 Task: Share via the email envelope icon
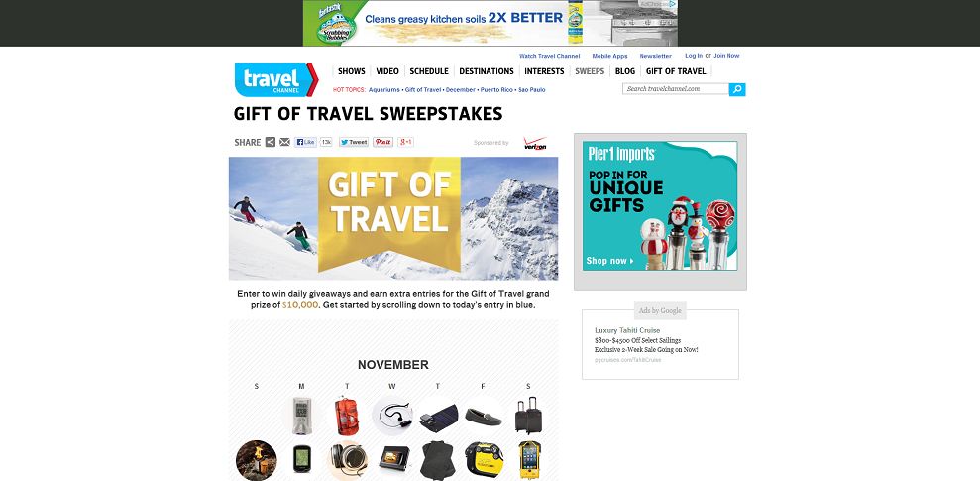(284, 142)
